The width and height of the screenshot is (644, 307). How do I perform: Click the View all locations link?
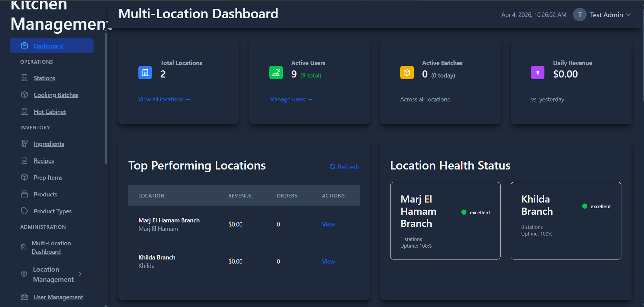pos(164,99)
